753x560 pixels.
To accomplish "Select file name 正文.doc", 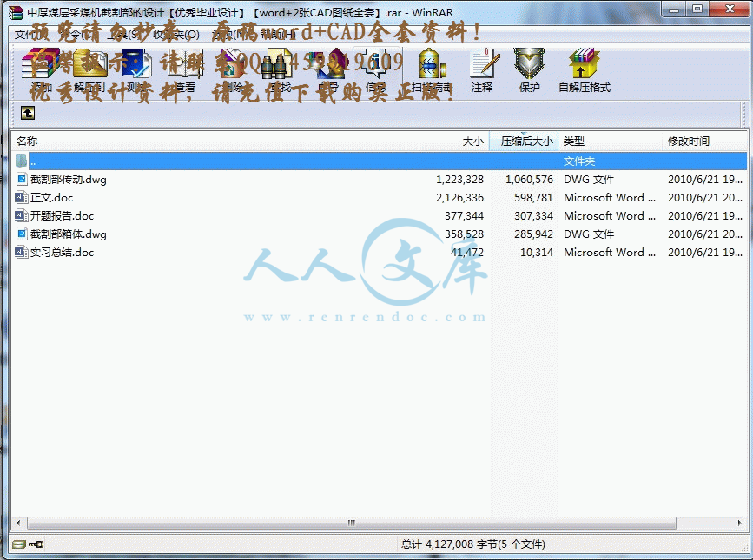I will click(x=51, y=198).
